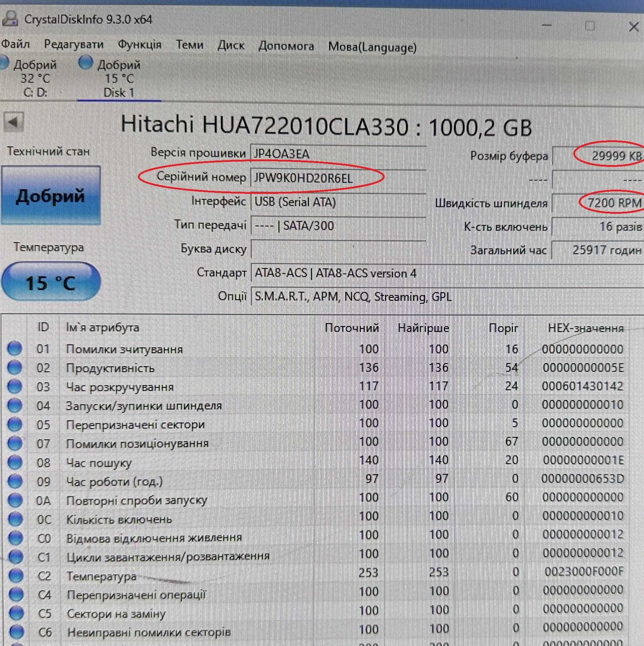Click status icon for 08 Час пошуку
Screen dimensions: 644x646
pos(15,462)
